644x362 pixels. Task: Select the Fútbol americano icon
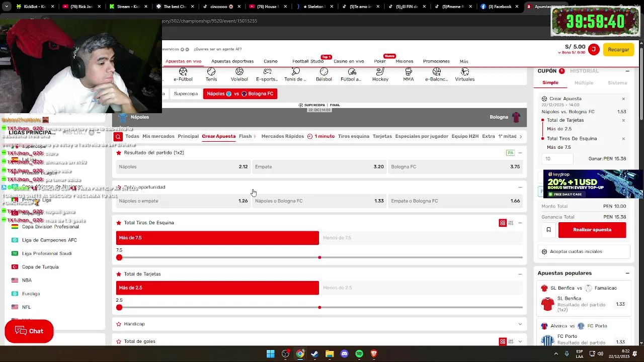pyautogui.click(x=351, y=75)
